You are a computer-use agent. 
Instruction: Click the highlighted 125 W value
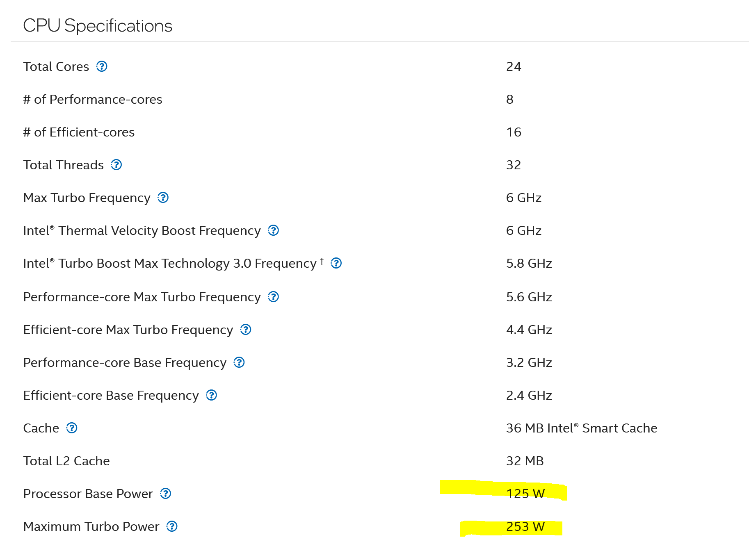(525, 494)
